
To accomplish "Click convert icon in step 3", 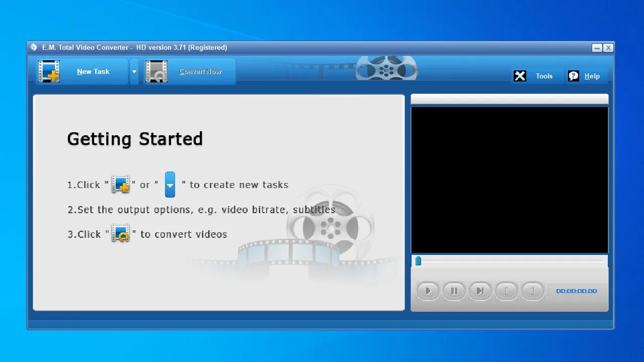I will [121, 234].
